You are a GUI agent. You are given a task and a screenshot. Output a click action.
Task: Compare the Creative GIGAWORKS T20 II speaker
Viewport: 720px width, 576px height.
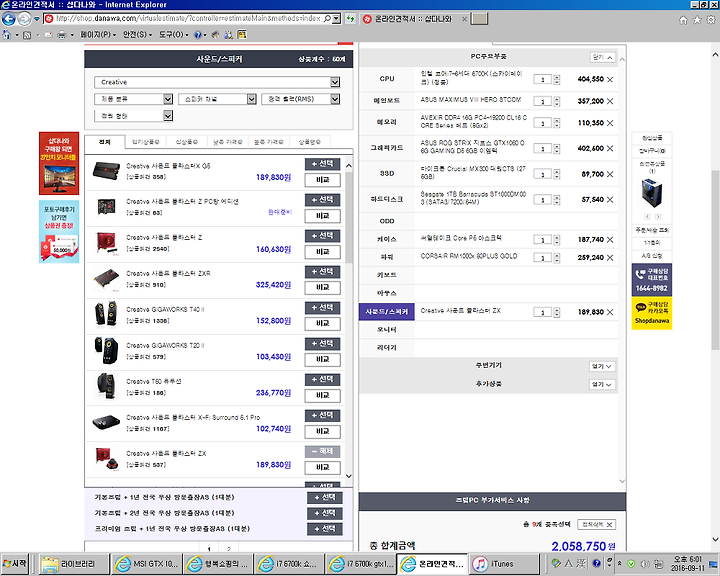pyautogui.click(x=322, y=360)
